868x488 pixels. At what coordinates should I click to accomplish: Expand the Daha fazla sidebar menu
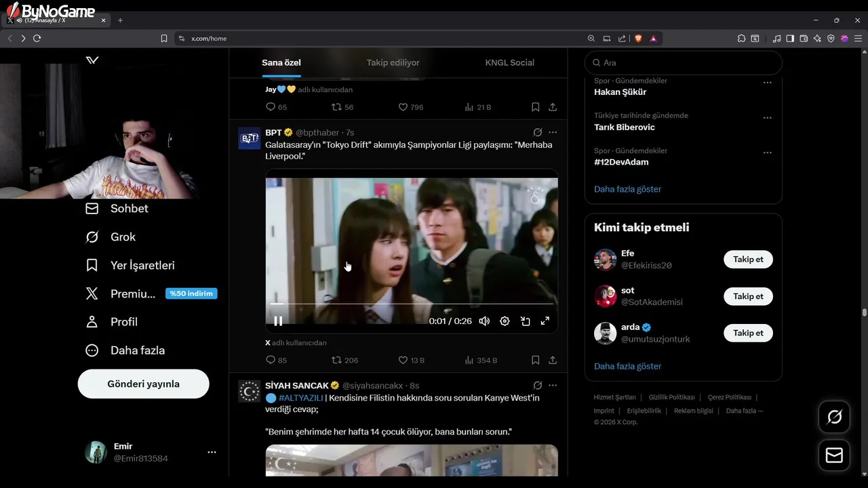pyautogui.click(x=125, y=350)
